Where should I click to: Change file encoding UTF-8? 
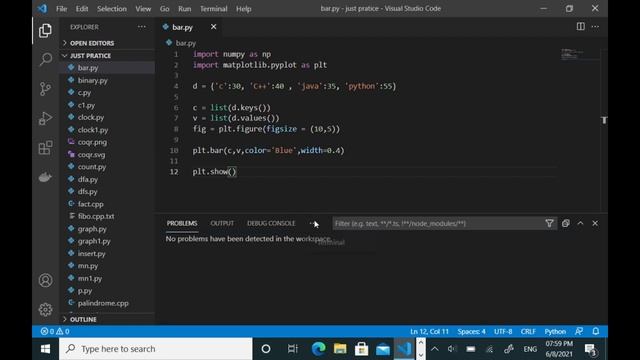[503, 331]
